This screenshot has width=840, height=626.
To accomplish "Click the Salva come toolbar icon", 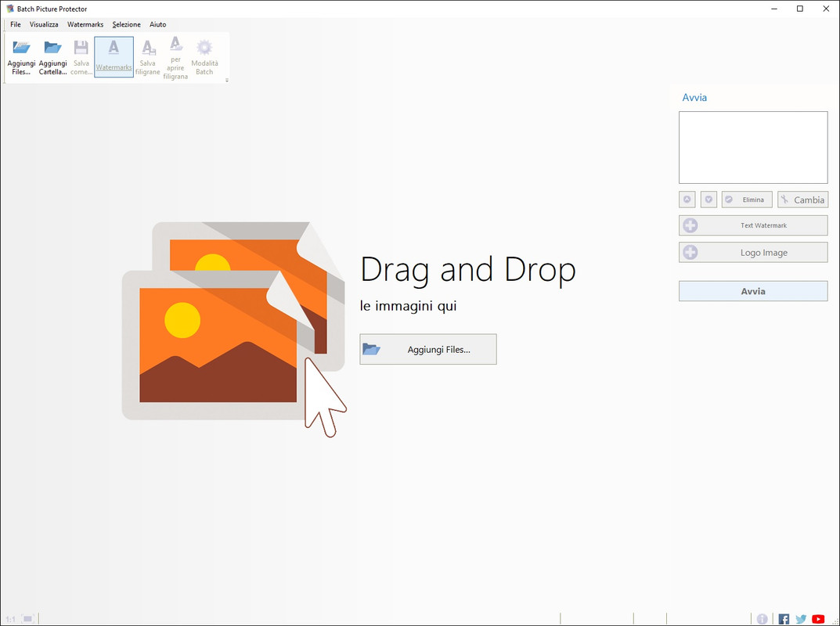I will 81,57.
